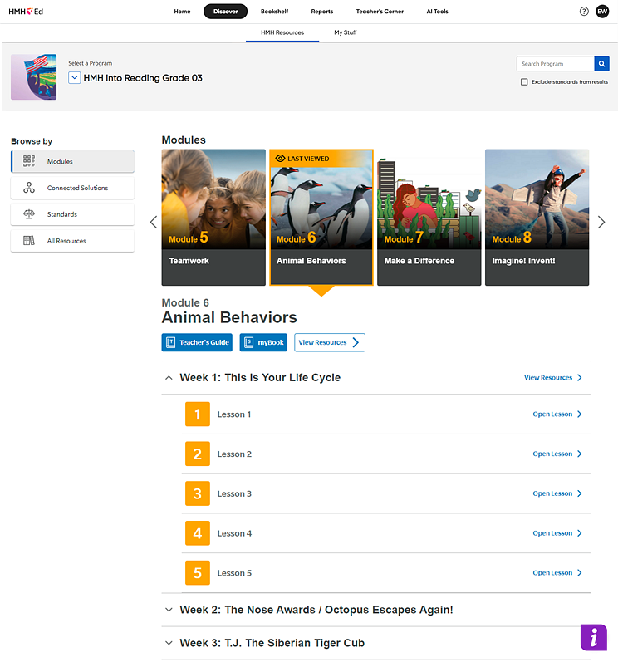Image resolution: width=618 pixels, height=672 pixels.
Task: Expand Week 3: T.J. The Siberian Tiger Cub
Action: point(169,643)
